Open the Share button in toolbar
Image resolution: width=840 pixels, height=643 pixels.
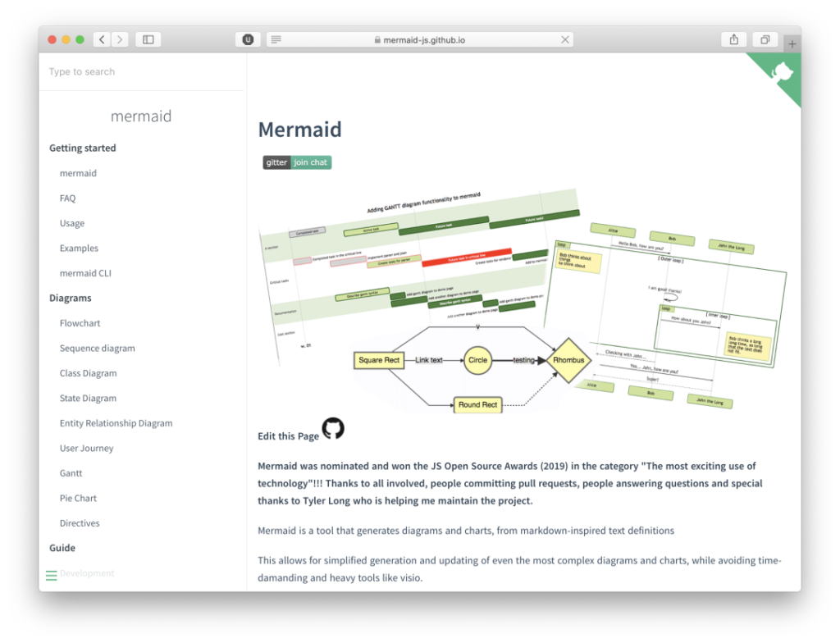coord(734,39)
